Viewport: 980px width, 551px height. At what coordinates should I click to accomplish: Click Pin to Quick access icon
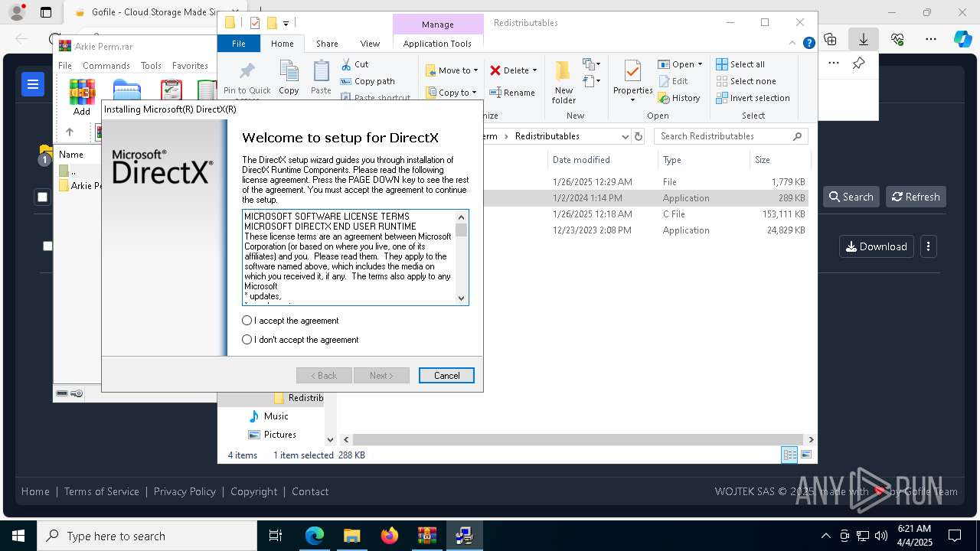pos(247,72)
